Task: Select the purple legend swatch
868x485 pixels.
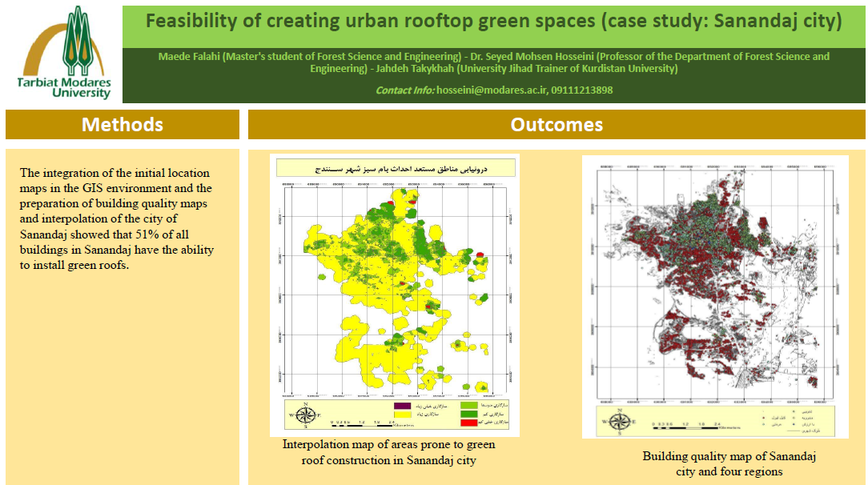Action: click(402, 406)
